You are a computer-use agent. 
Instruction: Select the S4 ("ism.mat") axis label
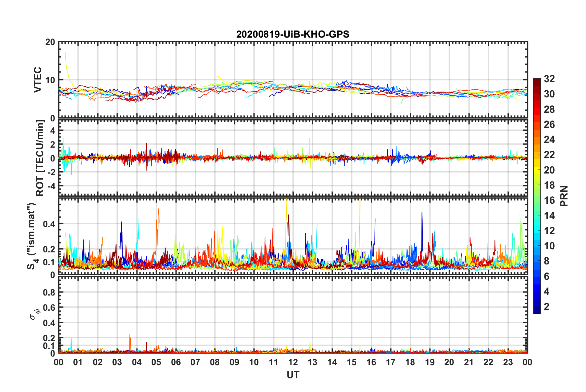point(32,236)
